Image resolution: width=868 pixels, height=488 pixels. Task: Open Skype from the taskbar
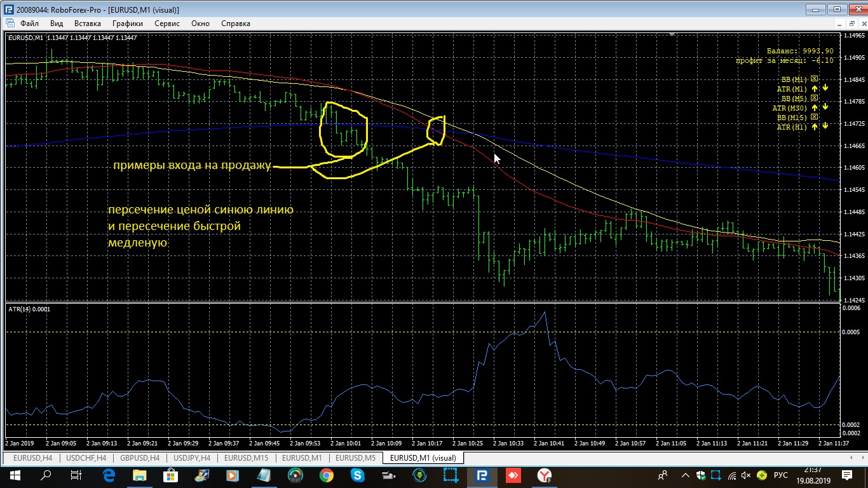358,475
